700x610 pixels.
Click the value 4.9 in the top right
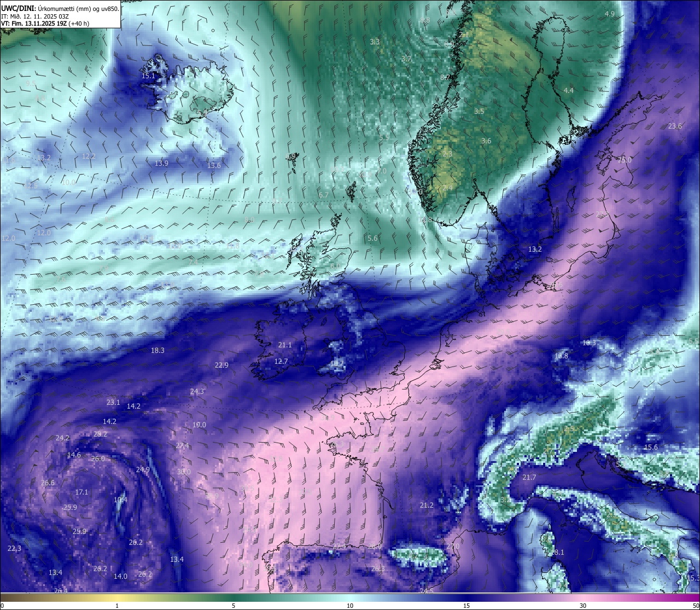(609, 14)
